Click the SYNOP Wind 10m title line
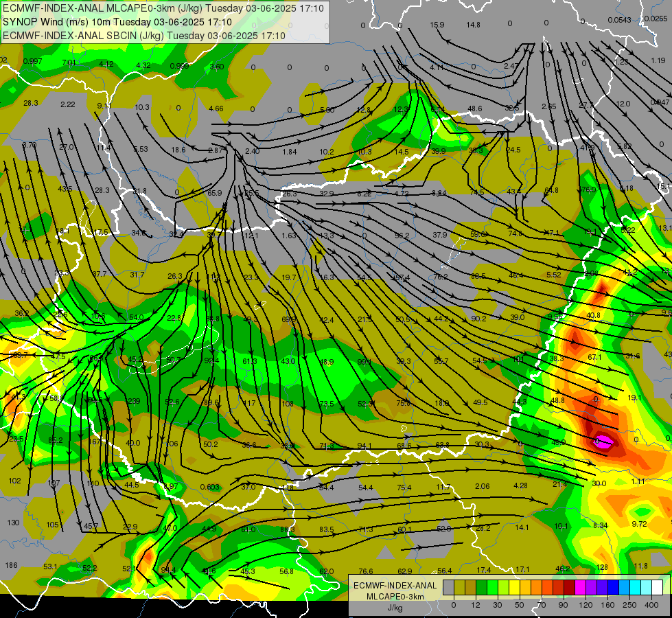 pos(117,22)
